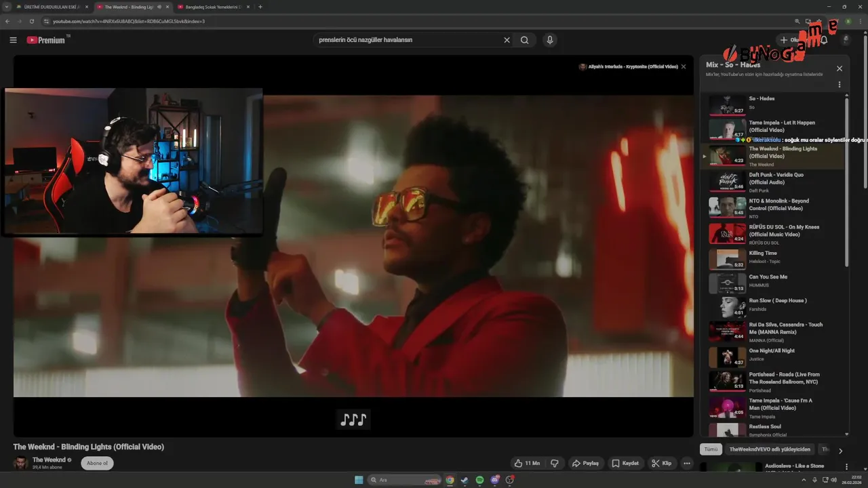
Task: Go back in browser history
Action: 7,21
